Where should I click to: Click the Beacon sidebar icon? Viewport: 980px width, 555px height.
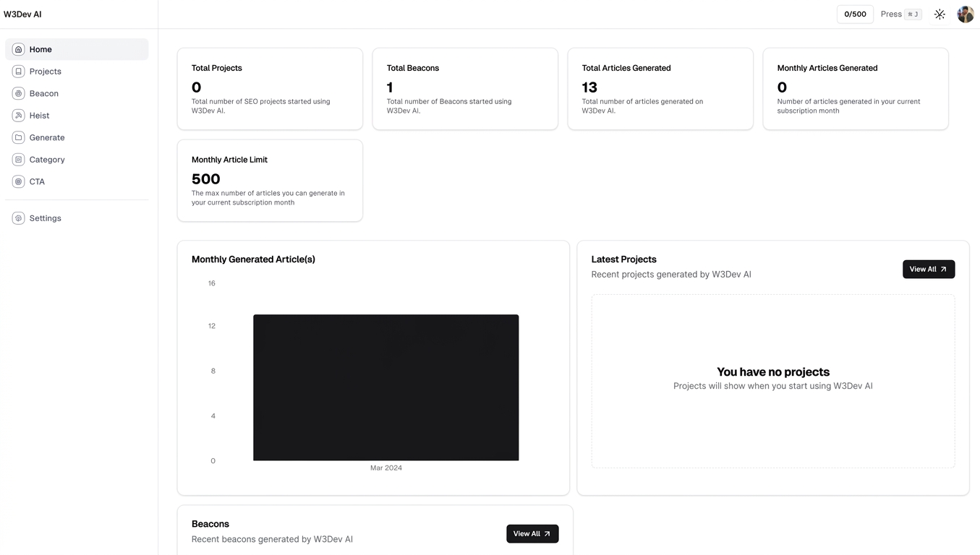pos(19,94)
